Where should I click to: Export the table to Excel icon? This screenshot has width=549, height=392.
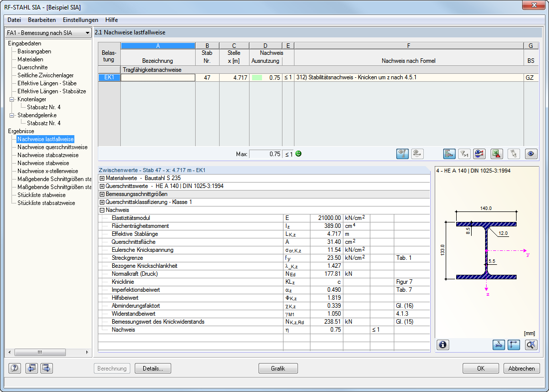[x=497, y=154]
